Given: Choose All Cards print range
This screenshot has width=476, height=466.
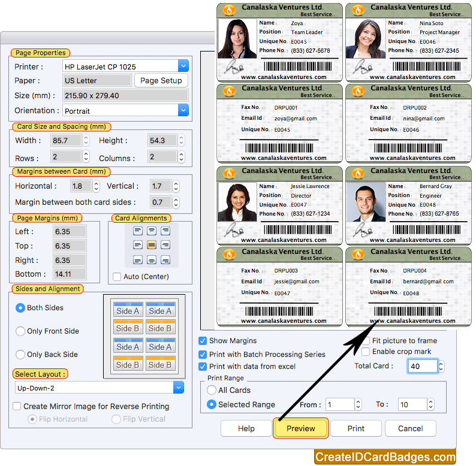Looking at the screenshot, I should (211, 390).
